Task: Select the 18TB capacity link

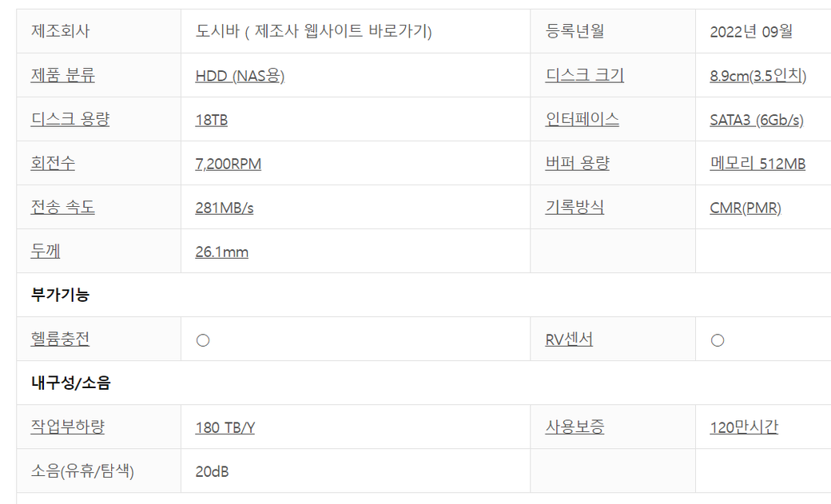Action: pyautogui.click(x=211, y=120)
